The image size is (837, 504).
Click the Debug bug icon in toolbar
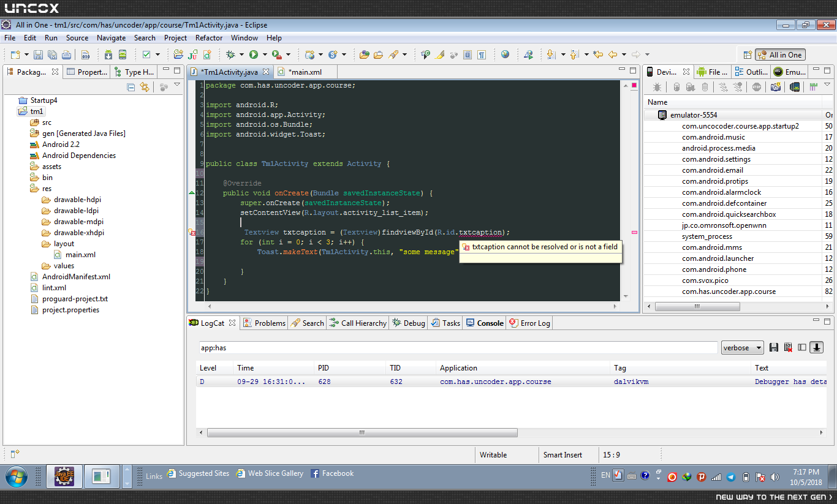[230, 55]
